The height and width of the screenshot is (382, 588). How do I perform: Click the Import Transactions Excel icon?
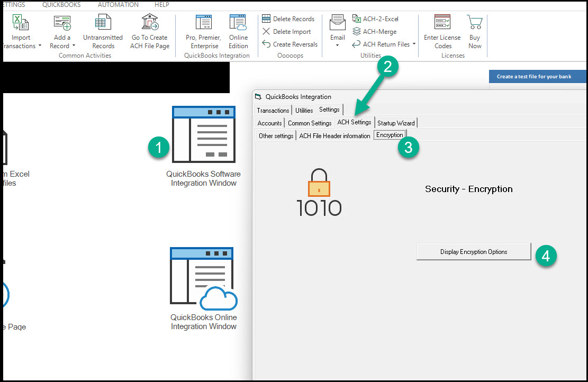point(20,23)
